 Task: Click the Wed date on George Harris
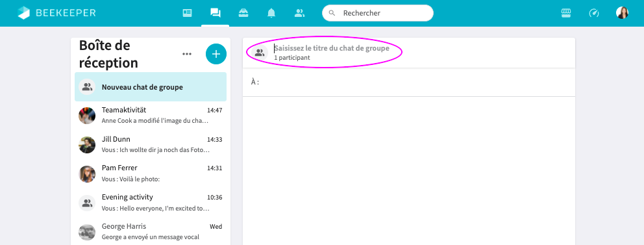pos(216,227)
